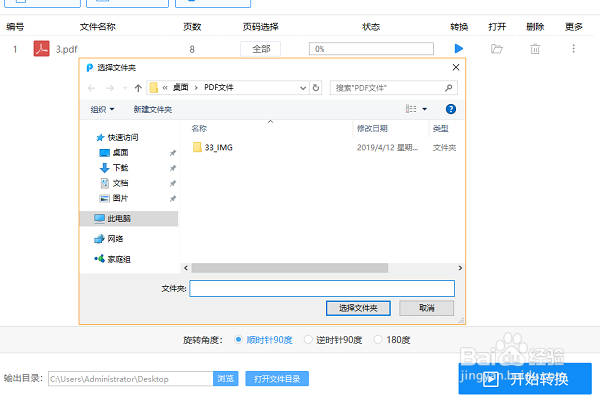The image size is (600, 397).
Task: Change the view layout icon
Action: [x=411, y=109]
